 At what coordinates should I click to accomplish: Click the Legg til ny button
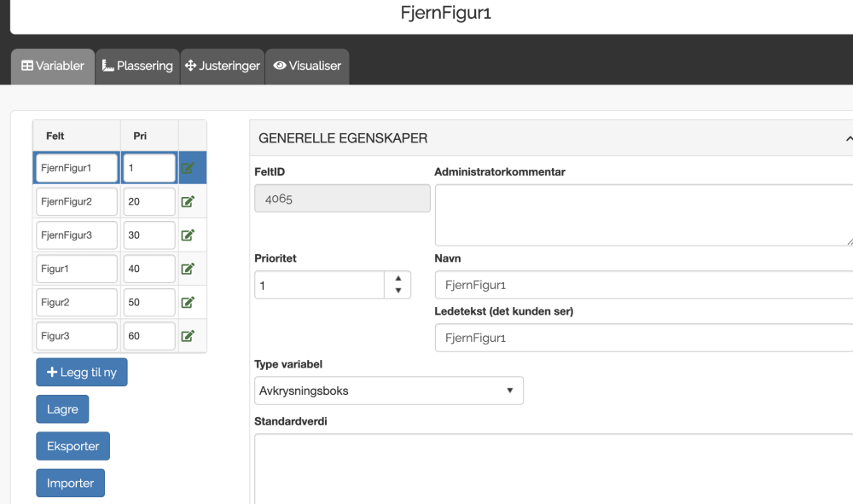click(82, 373)
